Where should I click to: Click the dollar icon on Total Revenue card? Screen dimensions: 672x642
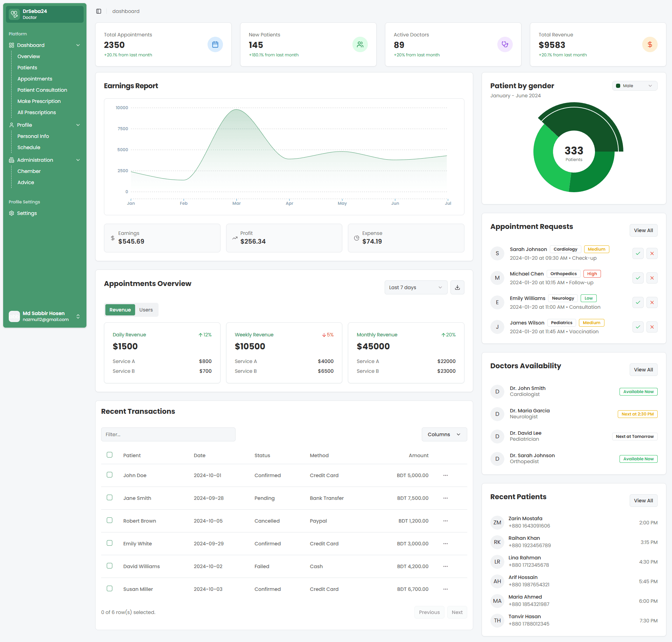(650, 44)
